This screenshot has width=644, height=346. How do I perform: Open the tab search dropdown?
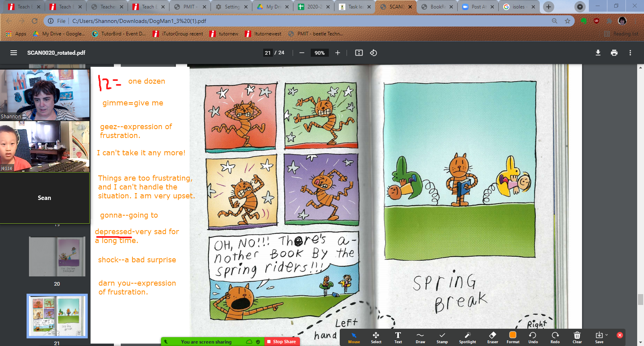point(580,7)
